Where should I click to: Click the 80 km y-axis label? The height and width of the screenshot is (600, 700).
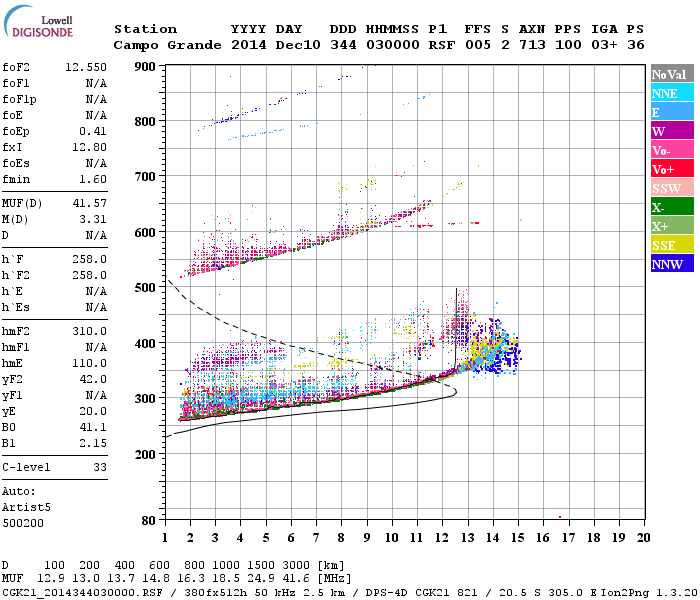coord(148,520)
